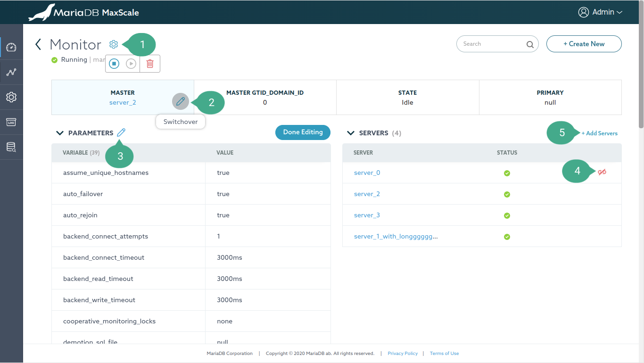
Task: Click the green Running status icon
Action: (x=54, y=60)
